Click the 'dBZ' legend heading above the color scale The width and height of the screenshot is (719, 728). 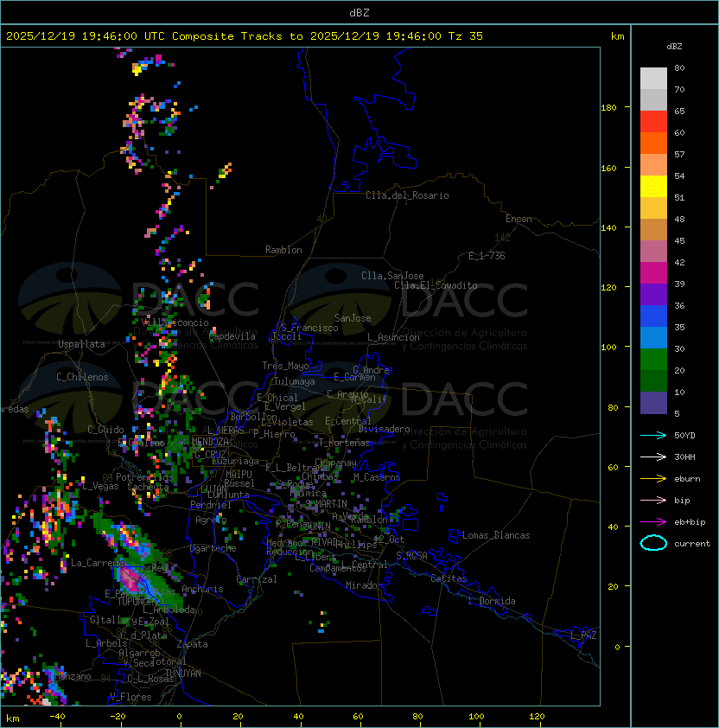674,47
